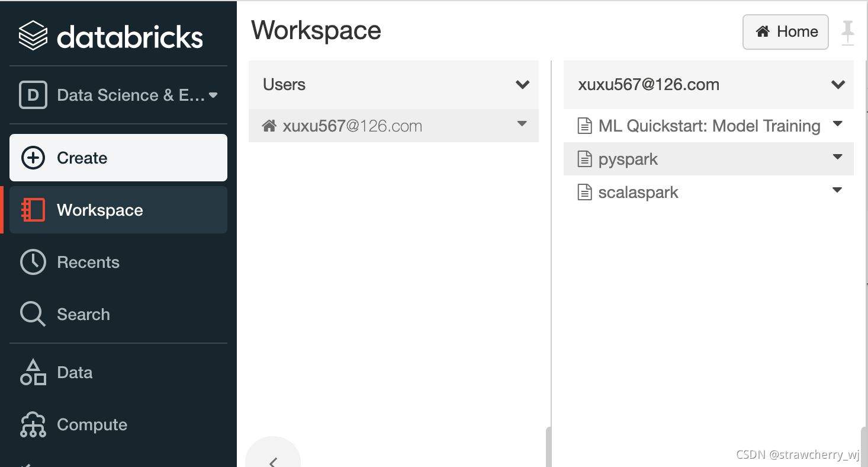Screen dimensions: 868x467
Task: Collapse the Users folder chevron
Action: coord(522,85)
